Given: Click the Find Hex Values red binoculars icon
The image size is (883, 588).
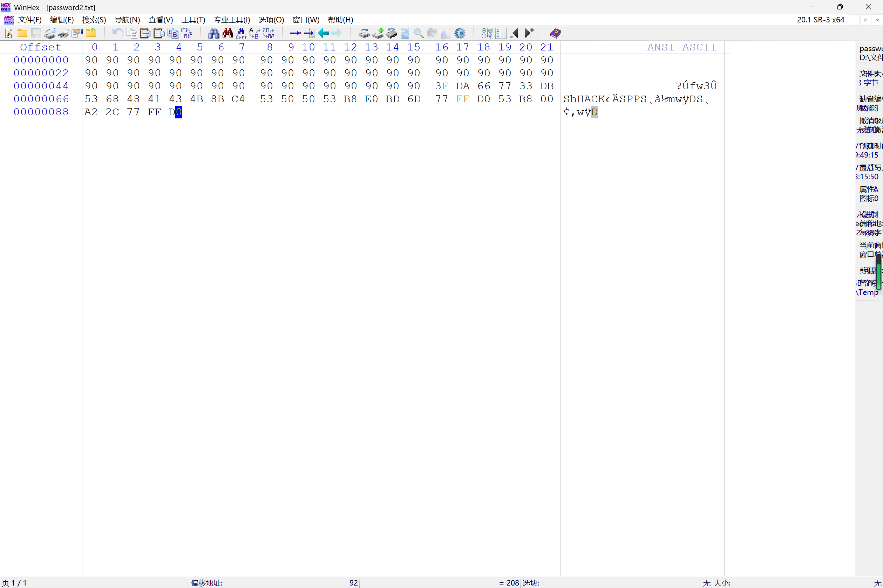Looking at the screenshot, I should pyautogui.click(x=227, y=33).
